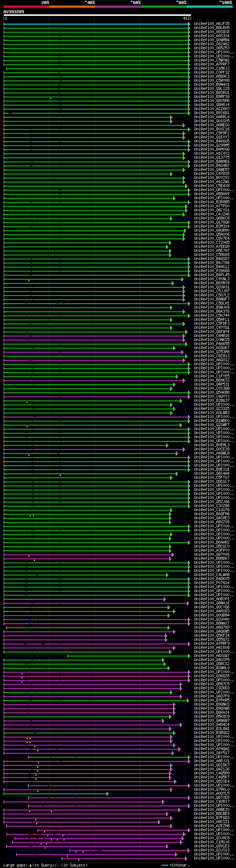
Task: Select label UniRef100_B4K6U5
Action: tap(212, 141)
